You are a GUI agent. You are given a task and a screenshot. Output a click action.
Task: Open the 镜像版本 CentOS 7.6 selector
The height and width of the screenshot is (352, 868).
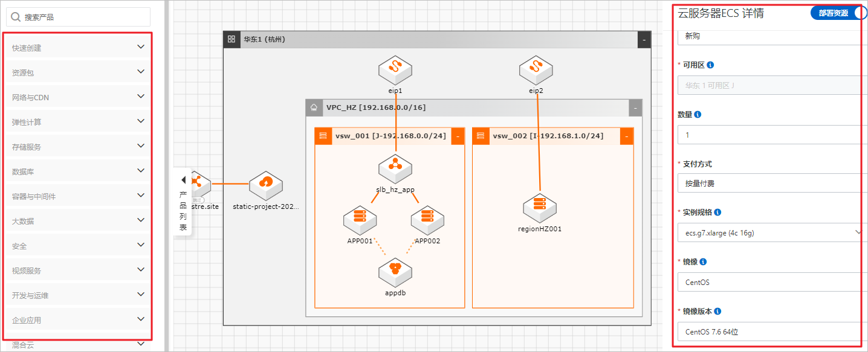click(x=772, y=331)
